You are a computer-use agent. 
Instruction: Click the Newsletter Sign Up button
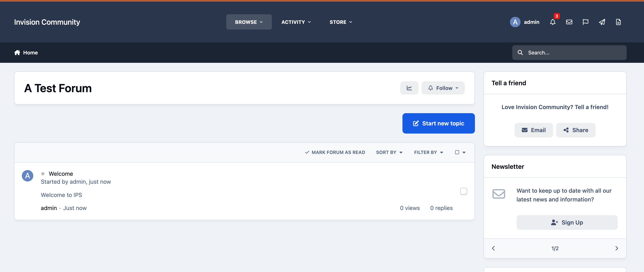[567, 223]
